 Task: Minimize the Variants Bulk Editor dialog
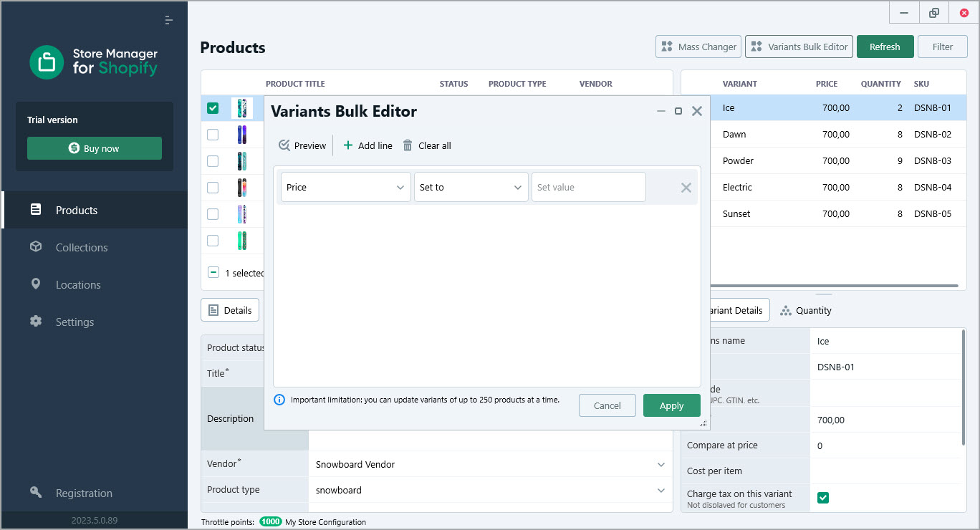pyautogui.click(x=661, y=111)
